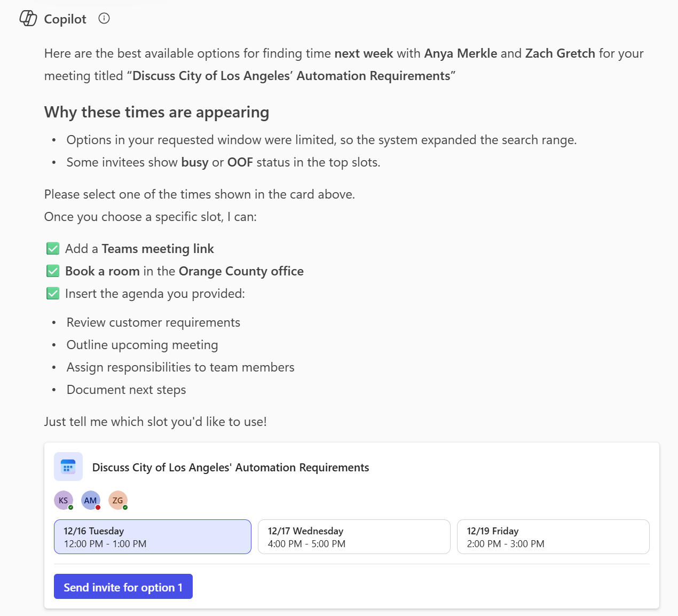Image resolution: width=678 pixels, height=616 pixels.
Task: Click the green check beside Insert the agenda
Action: tap(53, 294)
